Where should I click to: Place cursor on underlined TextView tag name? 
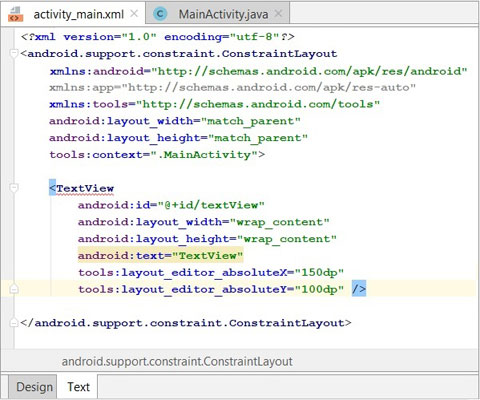85,188
